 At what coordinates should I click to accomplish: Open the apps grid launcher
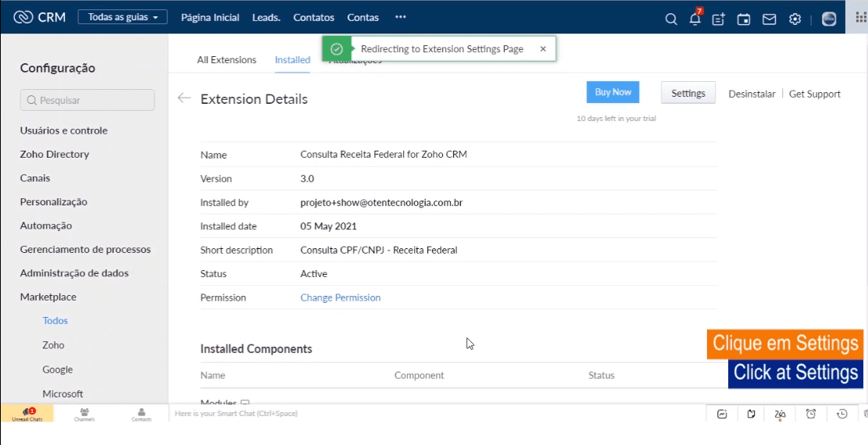(861, 17)
